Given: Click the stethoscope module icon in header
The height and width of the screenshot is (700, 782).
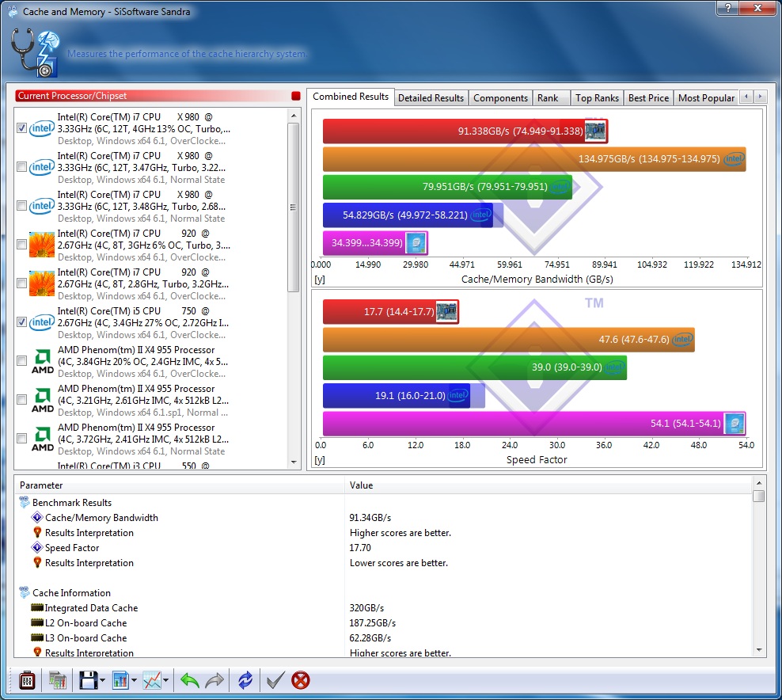Looking at the screenshot, I should (x=35, y=53).
